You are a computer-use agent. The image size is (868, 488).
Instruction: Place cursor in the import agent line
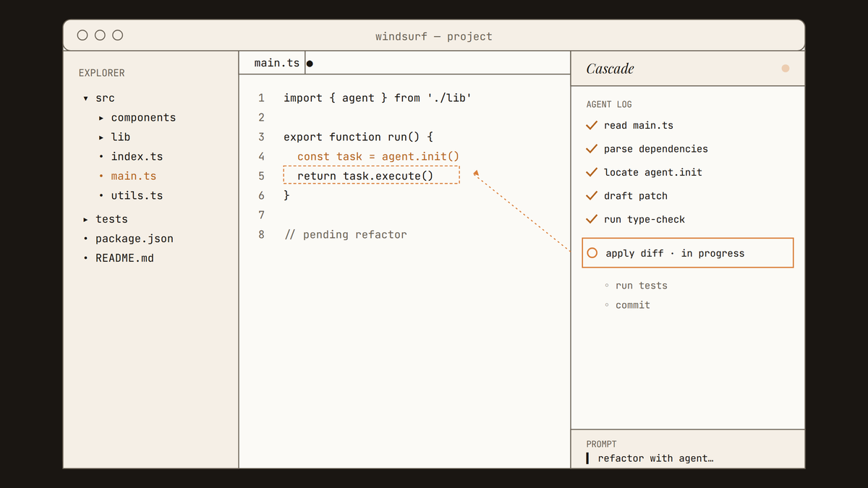tap(378, 98)
